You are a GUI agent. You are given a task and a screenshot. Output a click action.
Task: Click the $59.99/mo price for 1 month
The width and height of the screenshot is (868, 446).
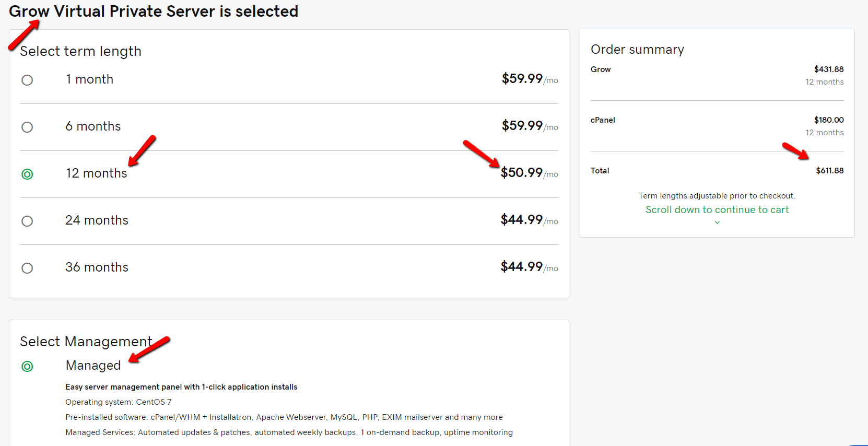click(529, 79)
